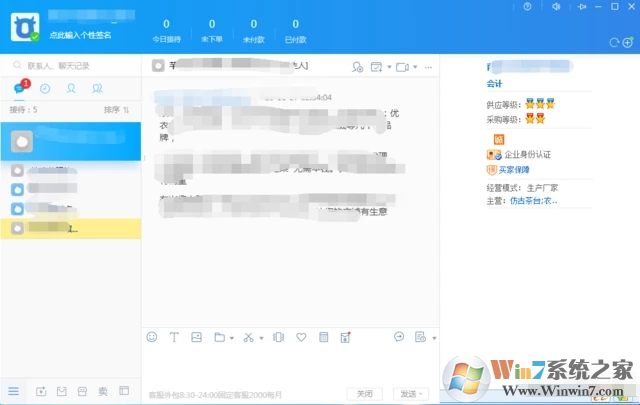Switch to the friends list tab
Image resolution: width=640 pixels, height=405 pixels.
(x=71, y=89)
